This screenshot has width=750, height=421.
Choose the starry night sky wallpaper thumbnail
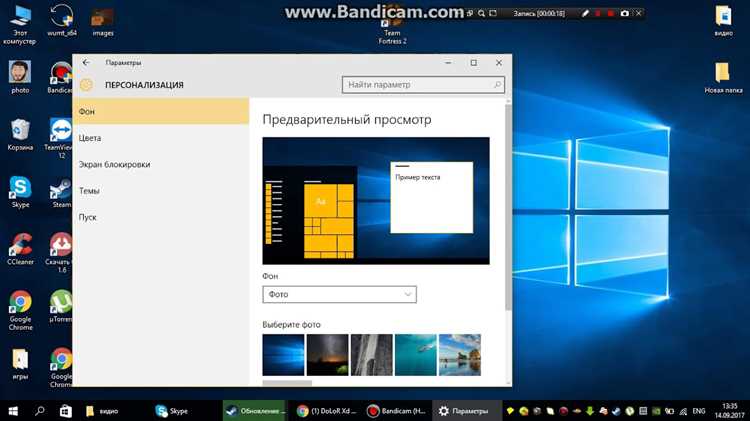[327, 355]
